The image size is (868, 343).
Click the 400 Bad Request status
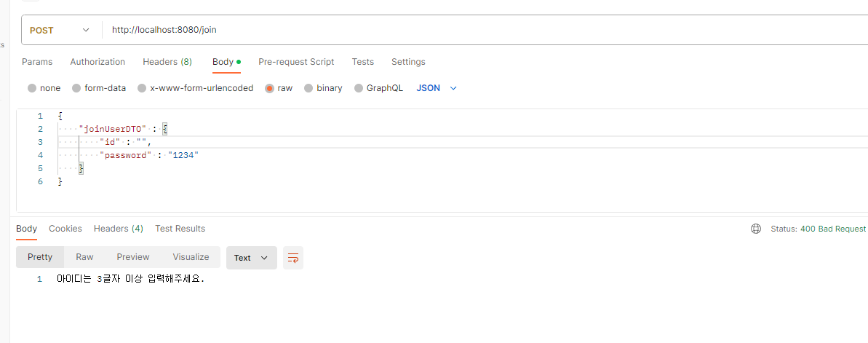coord(832,229)
